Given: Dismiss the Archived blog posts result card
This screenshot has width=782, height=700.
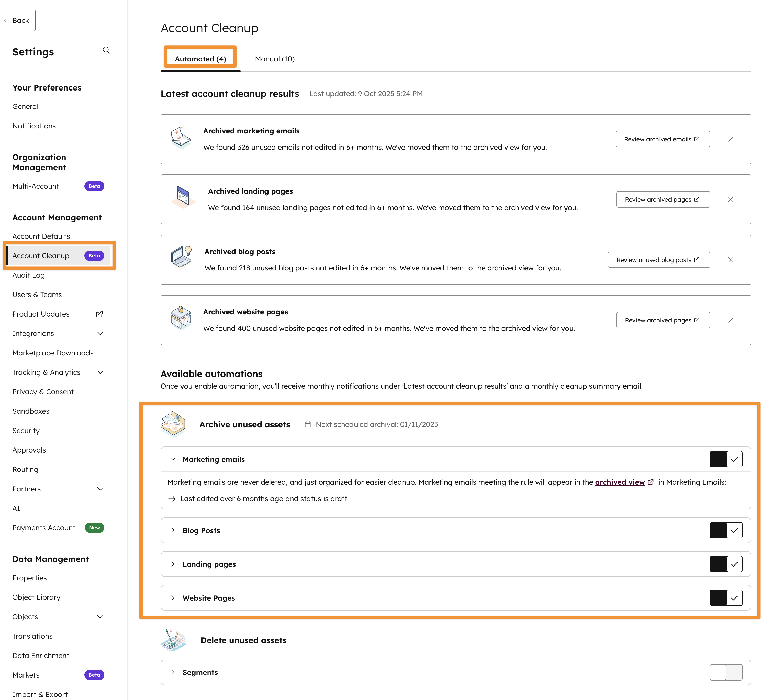Looking at the screenshot, I should (x=730, y=260).
